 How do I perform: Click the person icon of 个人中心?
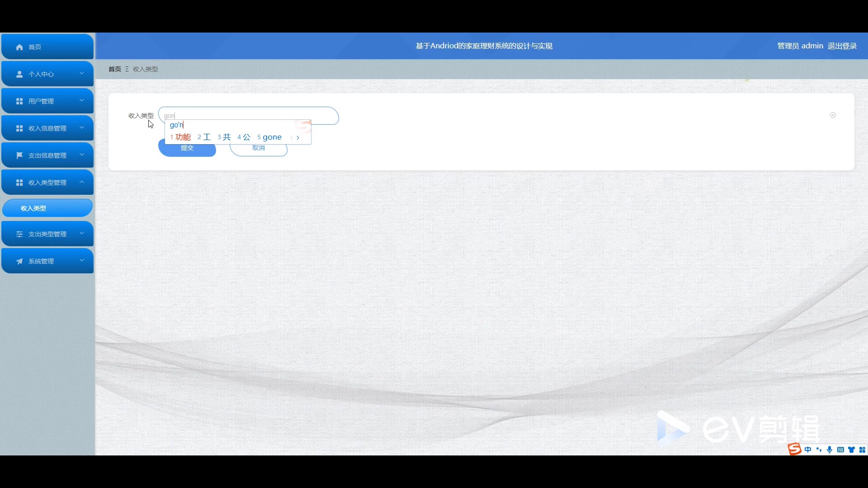[19, 74]
